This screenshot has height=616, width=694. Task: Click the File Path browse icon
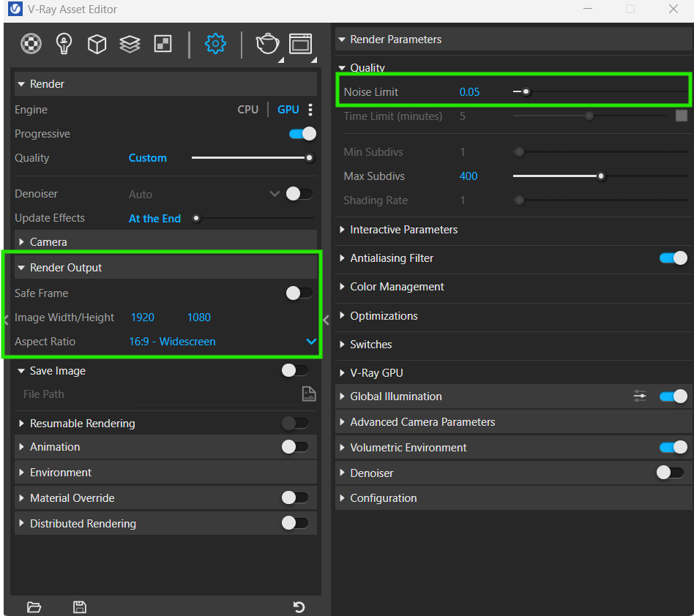click(x=309, y=394)
